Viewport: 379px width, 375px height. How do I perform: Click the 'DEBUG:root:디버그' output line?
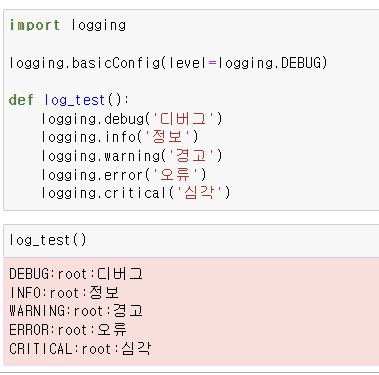(76, 274)
